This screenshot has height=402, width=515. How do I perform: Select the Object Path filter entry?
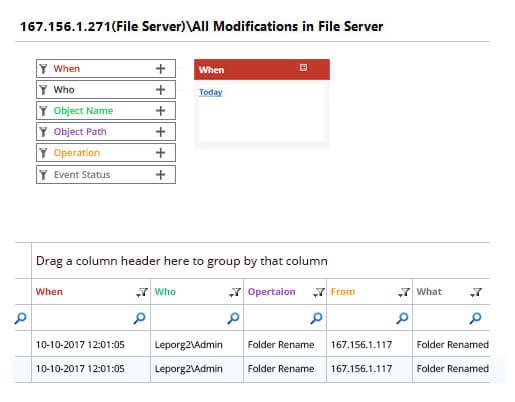point(106,132)
